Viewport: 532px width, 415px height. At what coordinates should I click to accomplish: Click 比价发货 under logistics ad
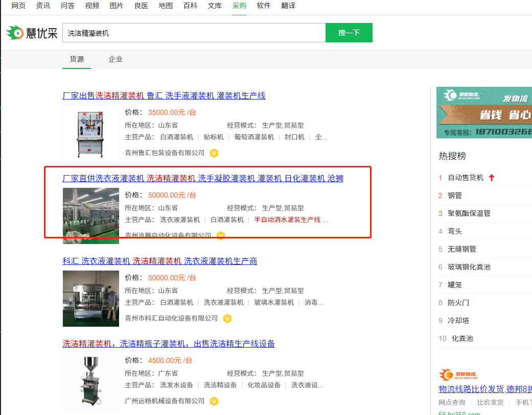490,402
